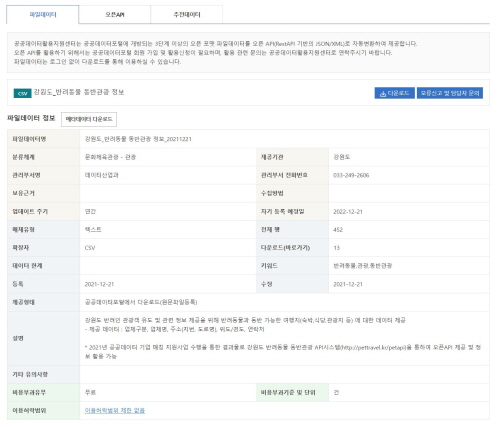Select the file name ending in 20211221

tap(138, 139)
